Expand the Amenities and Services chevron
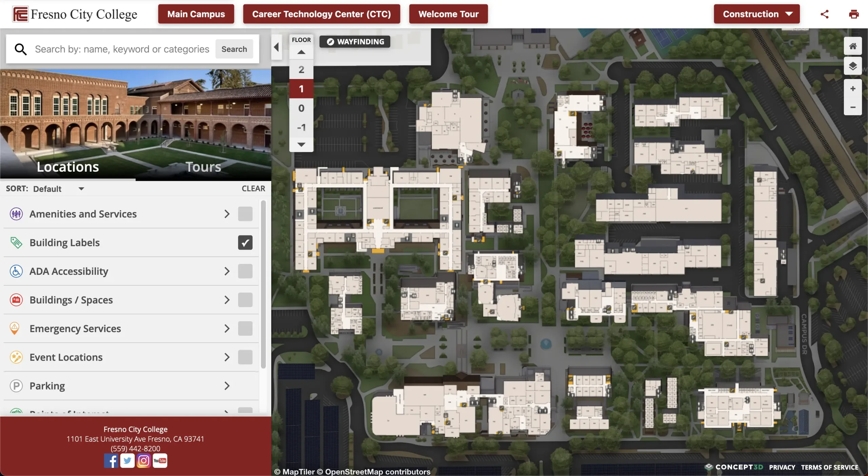The width and height of the screenshot is (868, 476). pyautogui.click(x=227, y=214)
